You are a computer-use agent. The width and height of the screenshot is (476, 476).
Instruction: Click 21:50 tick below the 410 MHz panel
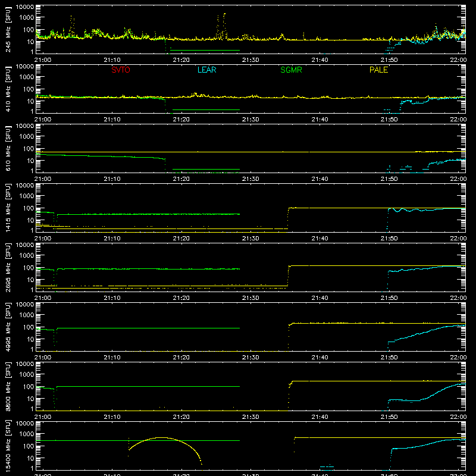389,120
